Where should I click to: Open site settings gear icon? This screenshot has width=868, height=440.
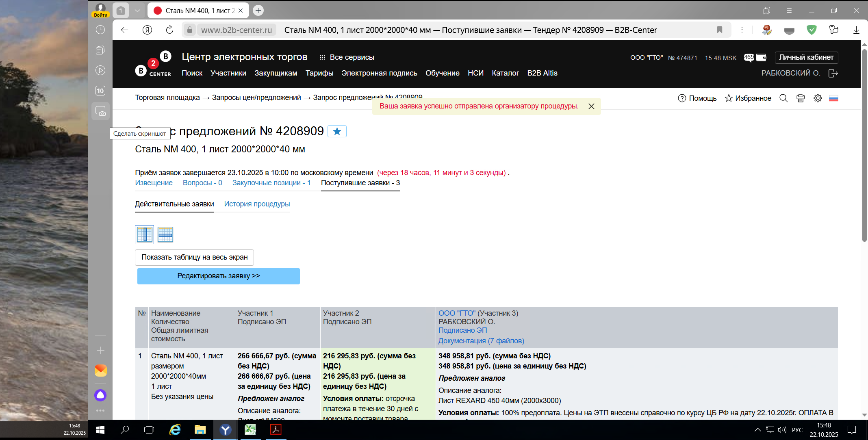pos(818,98)
